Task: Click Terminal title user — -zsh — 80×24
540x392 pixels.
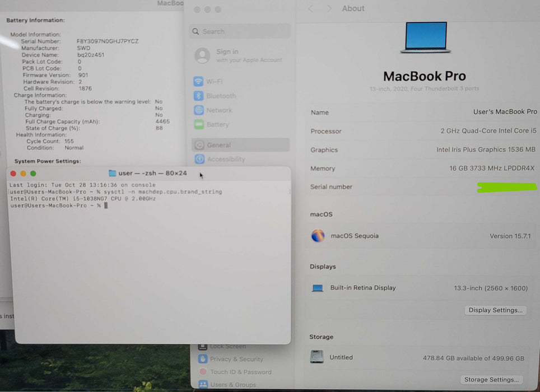Action: tap(152, 173)
